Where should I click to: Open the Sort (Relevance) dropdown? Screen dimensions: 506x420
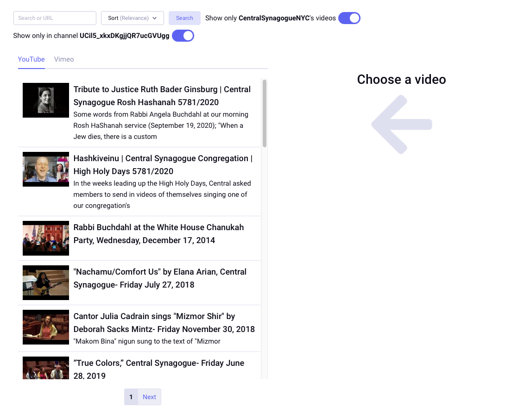click(133, 18)
